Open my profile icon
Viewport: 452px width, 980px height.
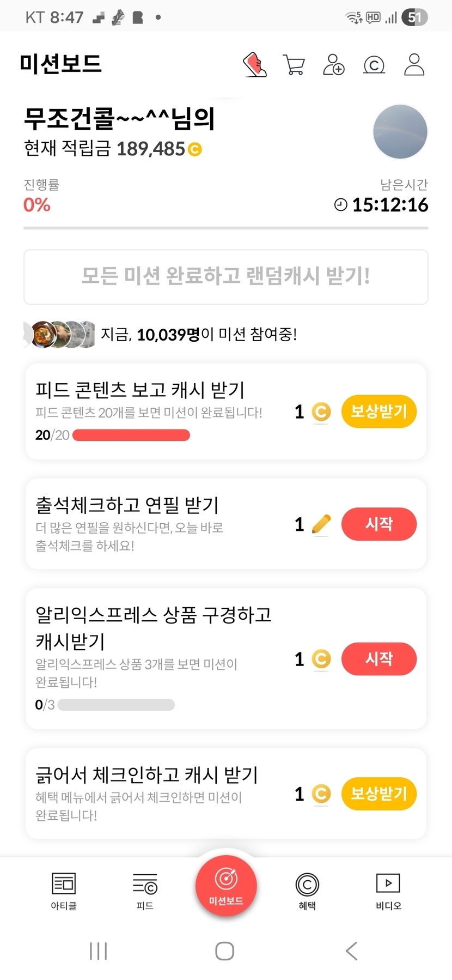[x=414, y=65]
